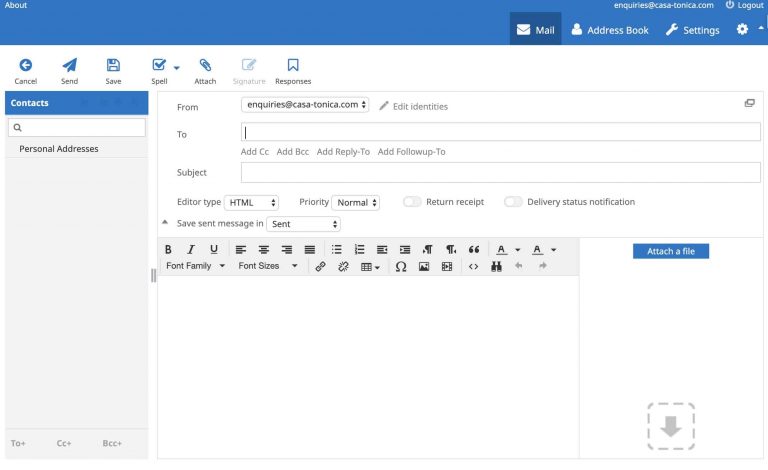The image size is (768, 470).
Task: Click the Attach a file button
Action: (671, 251)
